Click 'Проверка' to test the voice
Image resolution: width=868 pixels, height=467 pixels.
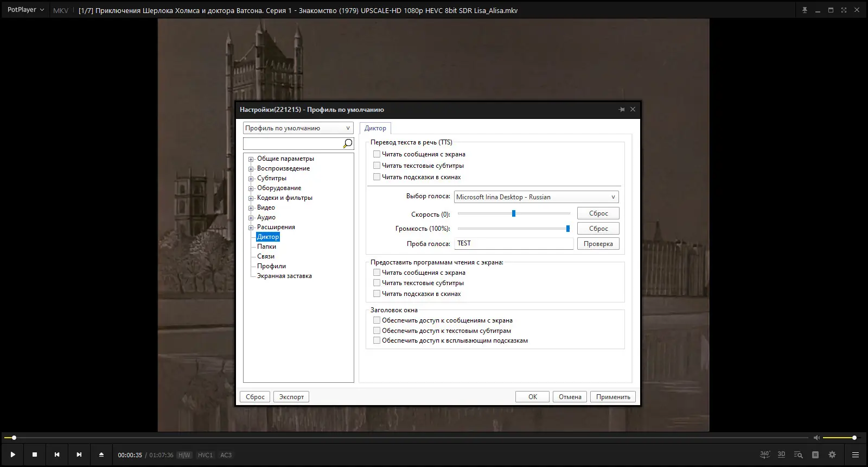(598, 244)
